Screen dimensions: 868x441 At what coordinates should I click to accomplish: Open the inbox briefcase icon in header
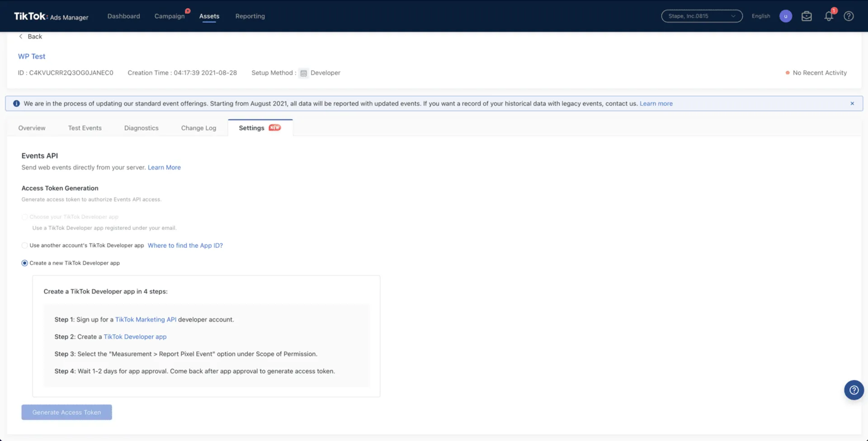point(807,16)
